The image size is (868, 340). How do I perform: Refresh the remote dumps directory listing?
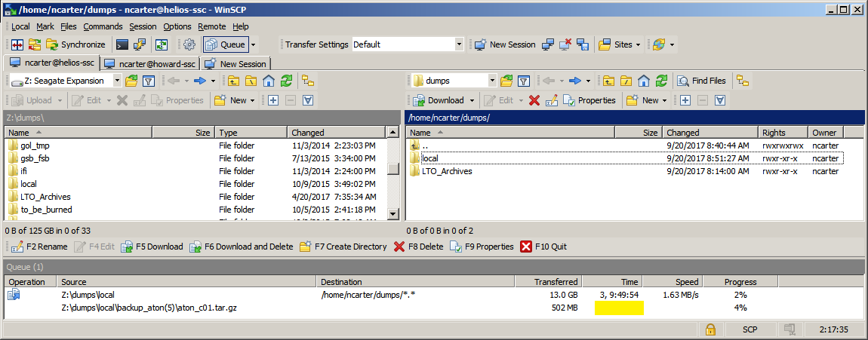661,81
